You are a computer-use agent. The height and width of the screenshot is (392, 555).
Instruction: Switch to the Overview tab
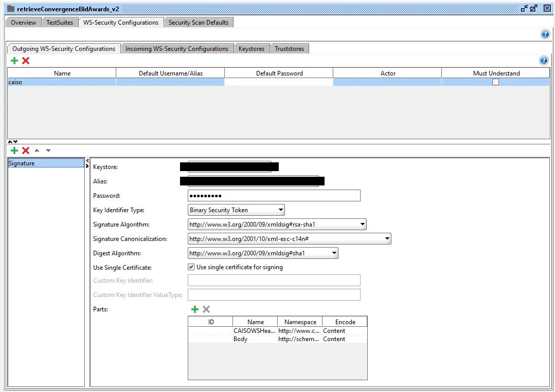(23, 22)
